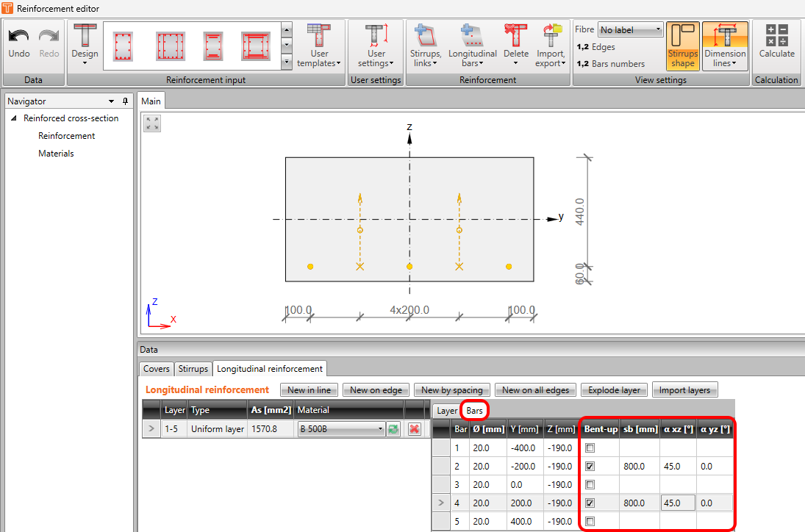This screenshot has width=805, height=532.
Task: Switch to Longitudinal reinforcement tab
Action: point(270,368)
